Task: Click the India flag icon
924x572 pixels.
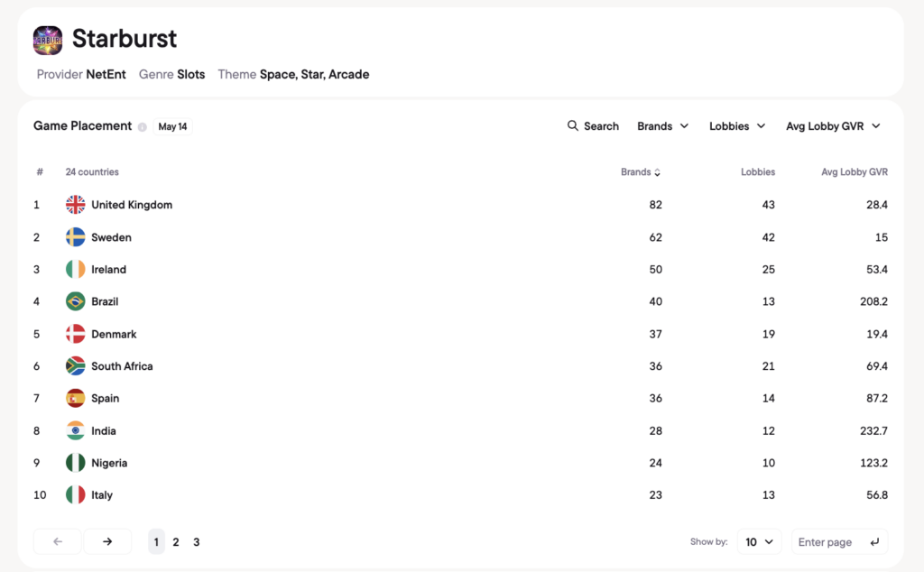Action: point(76,430)
